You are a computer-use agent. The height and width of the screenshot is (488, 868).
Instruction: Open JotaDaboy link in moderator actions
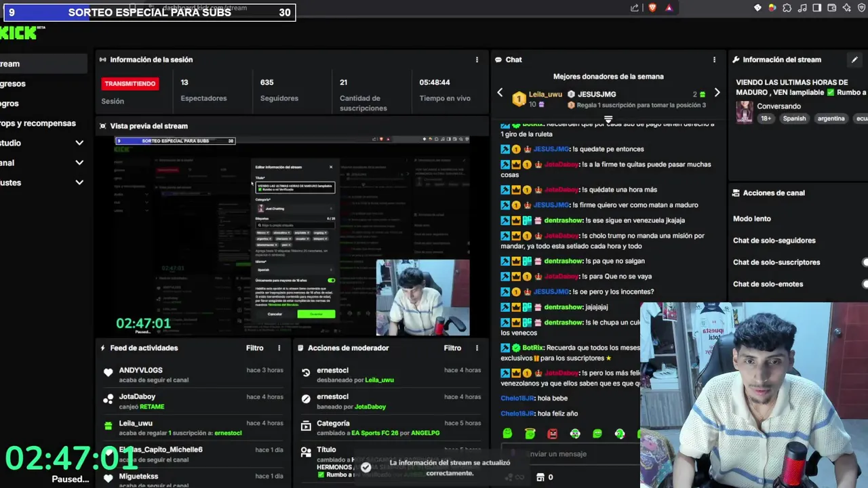[x=370, y=407]
